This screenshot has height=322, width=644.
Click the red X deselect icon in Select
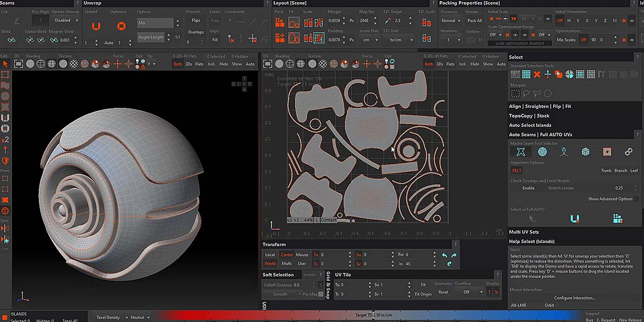tap(537, 74)
